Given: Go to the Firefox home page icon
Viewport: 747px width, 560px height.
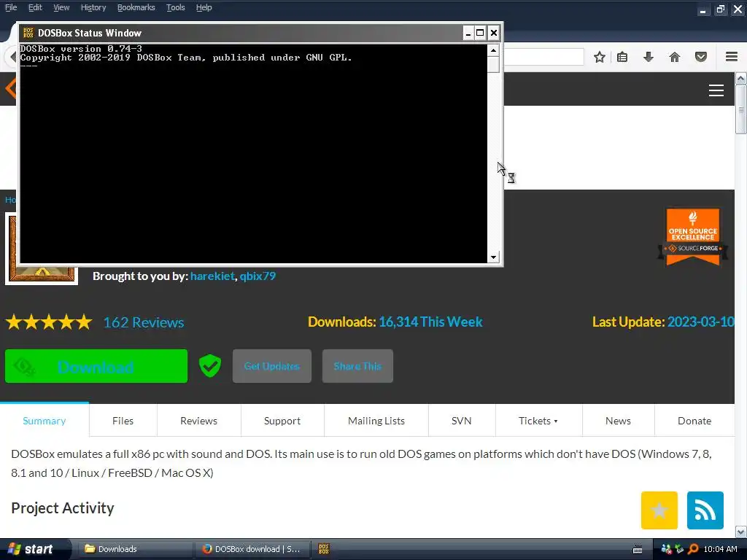Looking at the screenshot, I should [675, 57].
